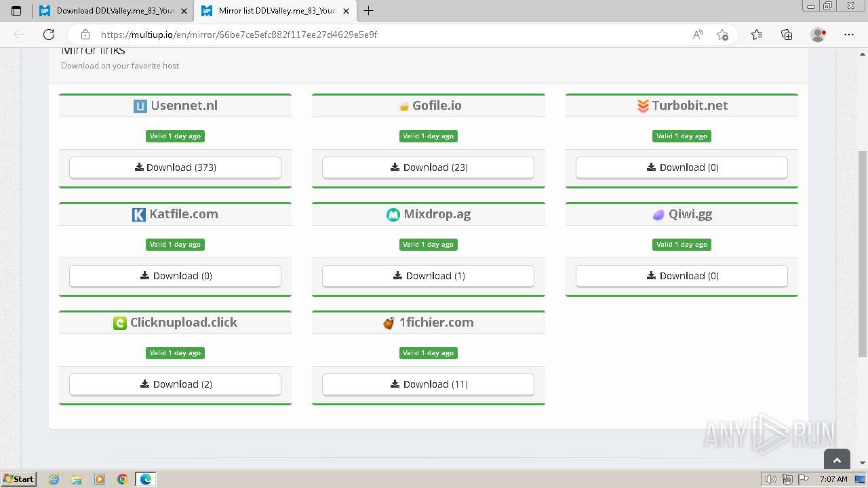Viewport: 868px width, 488px height.
Task: Refresh the current page
Action: 49,35
